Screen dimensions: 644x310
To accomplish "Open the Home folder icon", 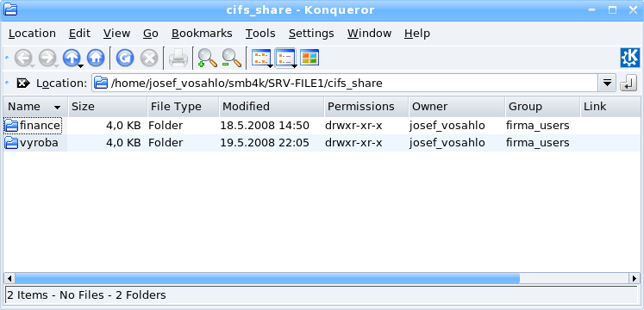I will [96, 59].
